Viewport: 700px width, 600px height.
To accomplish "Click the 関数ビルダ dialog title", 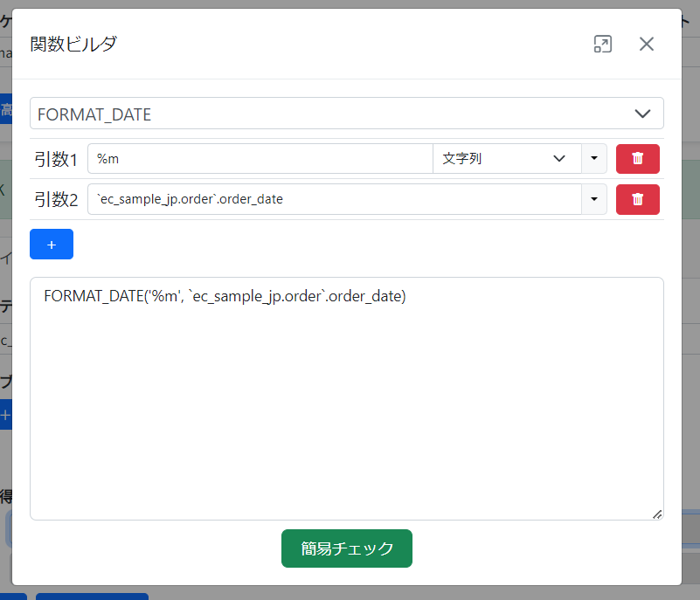I will (x=73, y=45).
